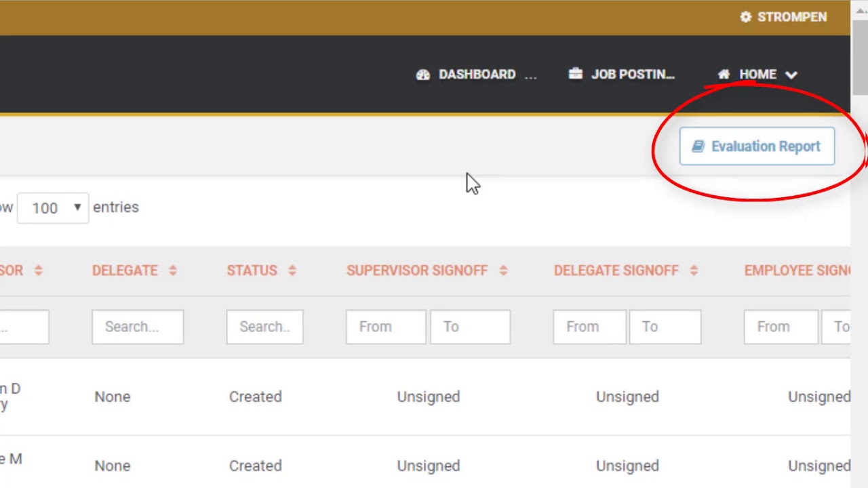Sort by SUPERVISOR SIGNOFF column header
The image size is (868, 488).
pyautogui.click(x=417, y=270)
